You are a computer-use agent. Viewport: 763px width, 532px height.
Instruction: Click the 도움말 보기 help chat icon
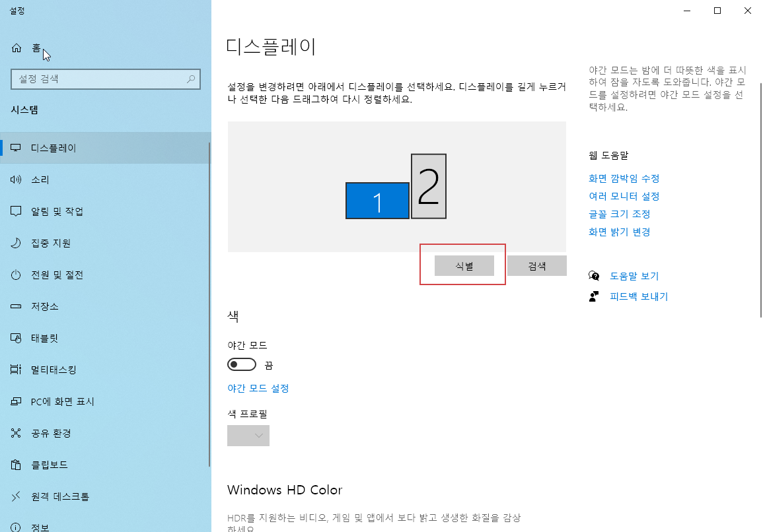(594, 276)
